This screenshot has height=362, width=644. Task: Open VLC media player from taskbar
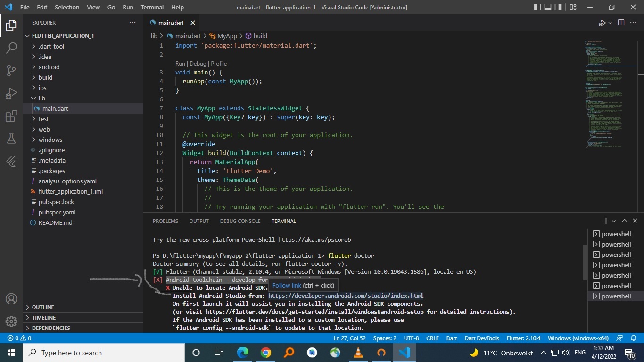(x=358, y=353)
